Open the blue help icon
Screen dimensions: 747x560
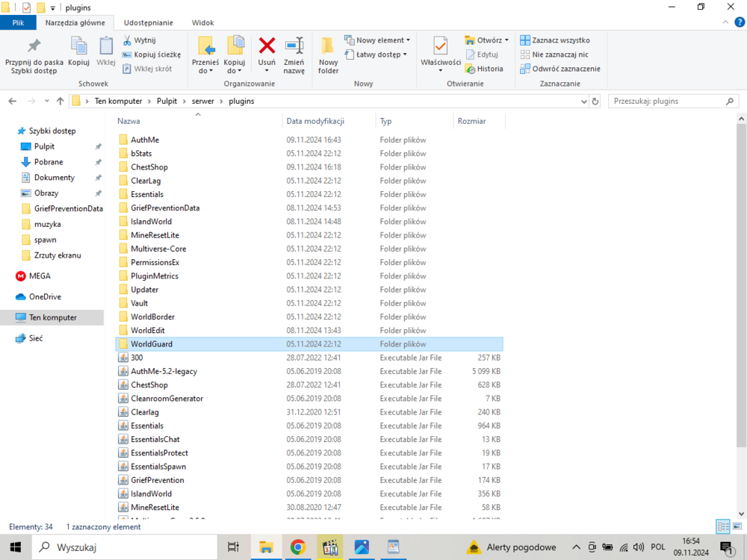(x=740, y=22)
